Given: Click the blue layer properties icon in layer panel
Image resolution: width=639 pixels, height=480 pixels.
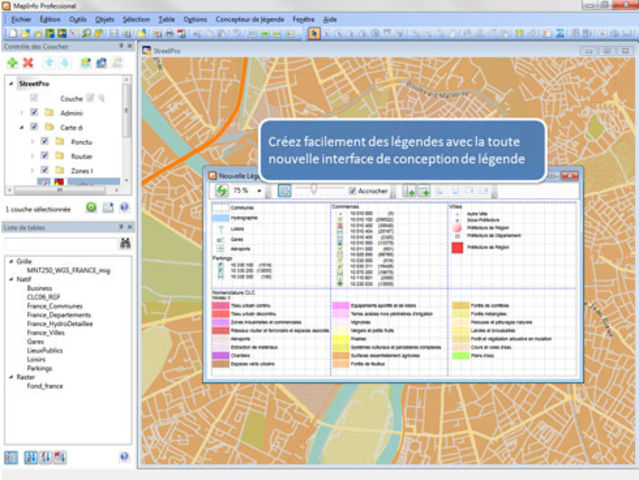Looking at the screenshot, I should [x=101, y=63].
